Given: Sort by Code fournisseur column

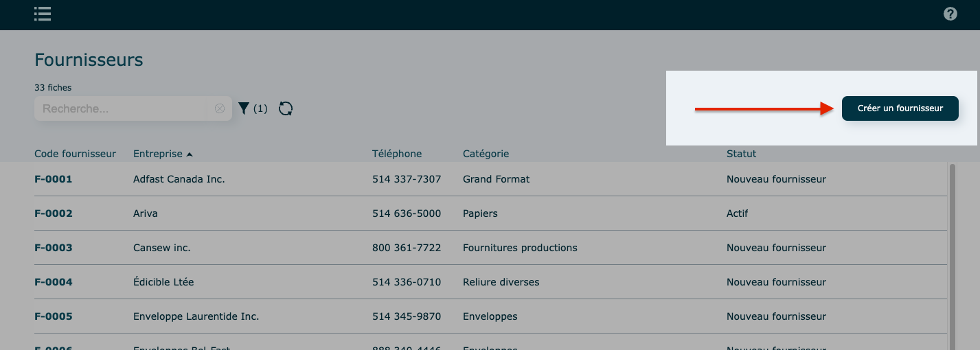Looking at the screenshot, I should 75,154.
